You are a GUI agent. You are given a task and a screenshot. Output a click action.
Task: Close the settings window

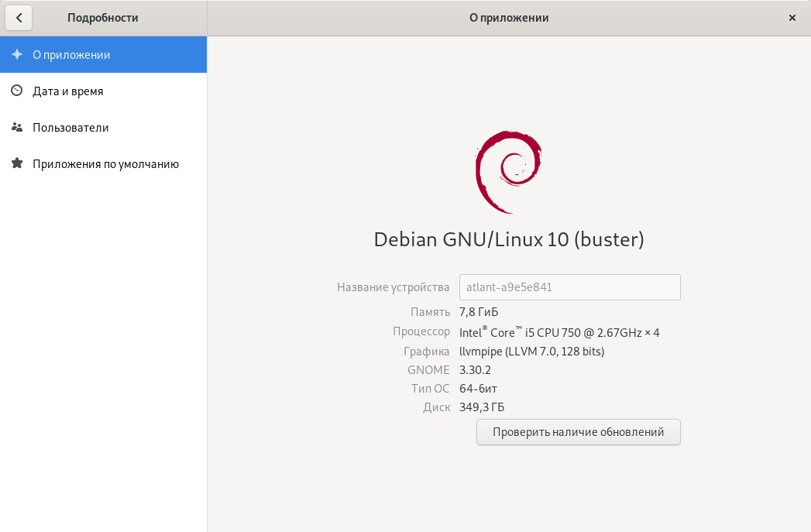click(792, 18)
